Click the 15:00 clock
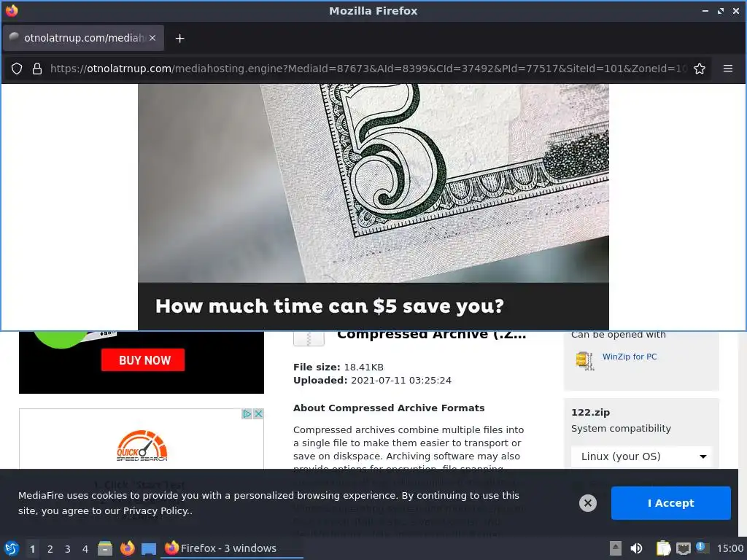The height and width of the screenshot is (560, 747). (x=729, y=548)
